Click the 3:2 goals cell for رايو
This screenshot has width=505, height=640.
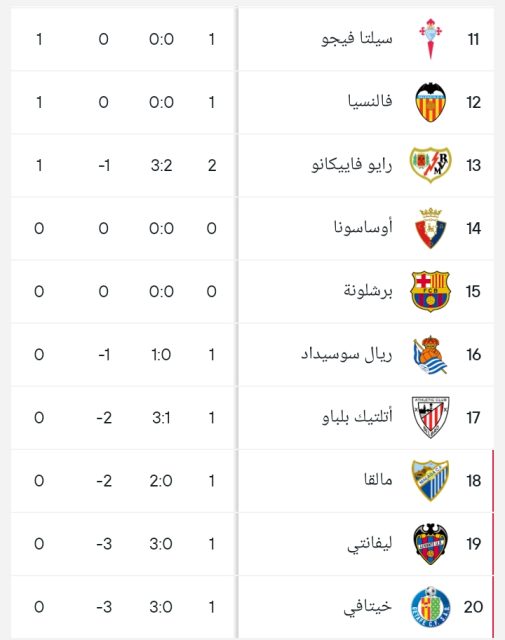161,165
